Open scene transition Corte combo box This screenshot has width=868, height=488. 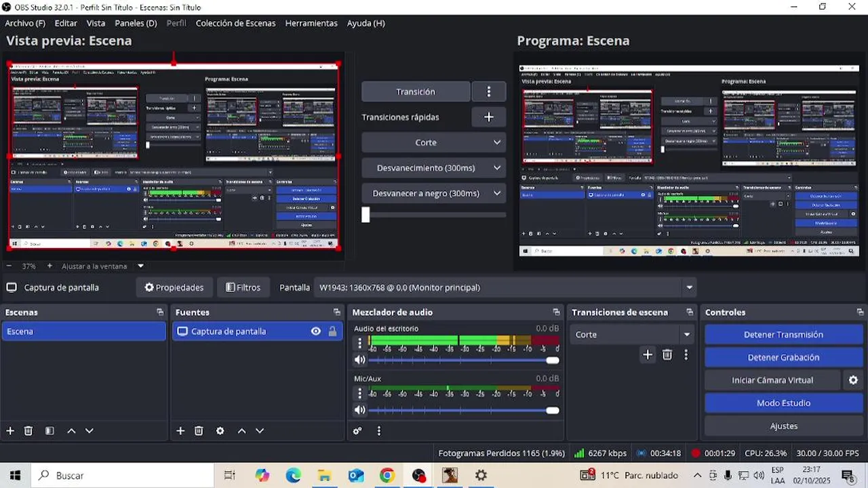click(632, 335)
